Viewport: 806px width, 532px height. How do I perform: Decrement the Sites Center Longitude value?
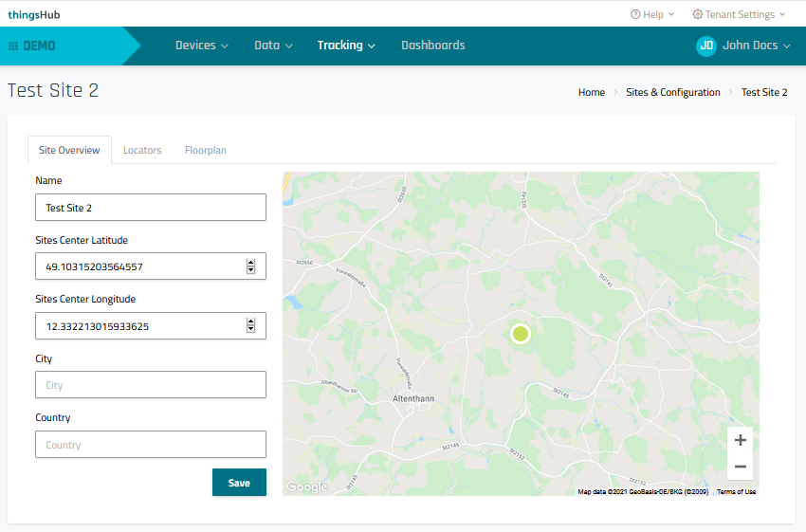click(250, 329)
